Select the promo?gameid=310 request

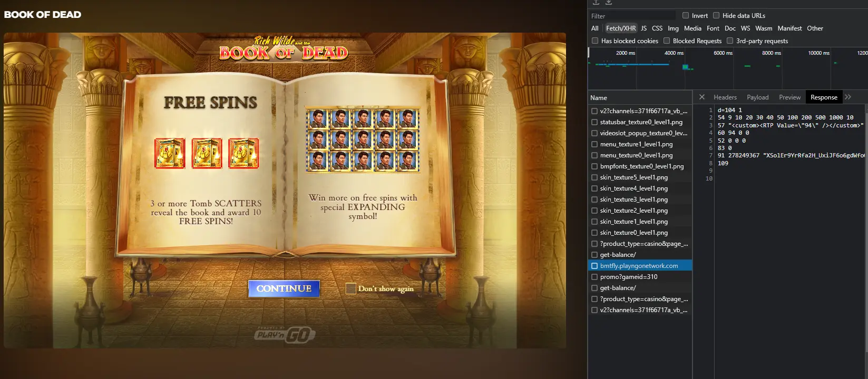tap(640, 277)
